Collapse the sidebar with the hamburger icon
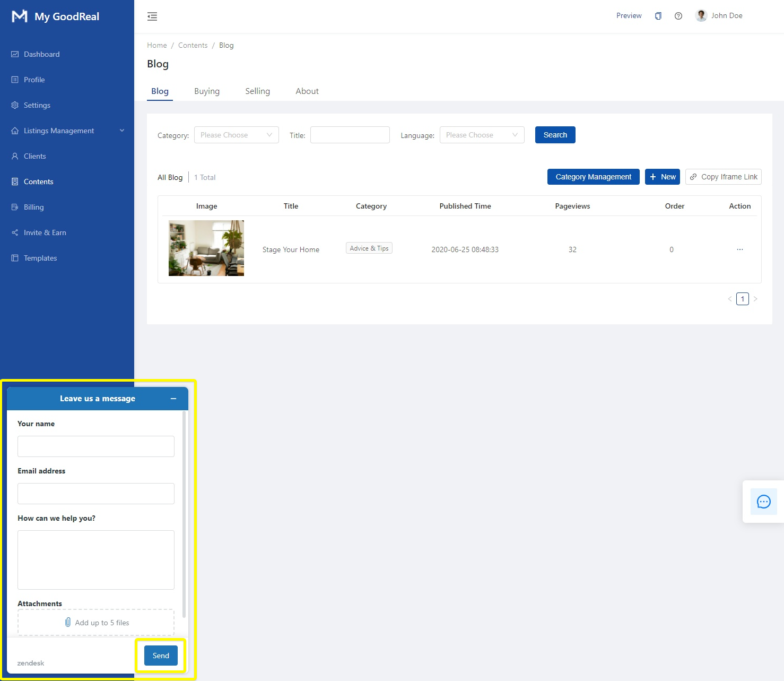 152,16
